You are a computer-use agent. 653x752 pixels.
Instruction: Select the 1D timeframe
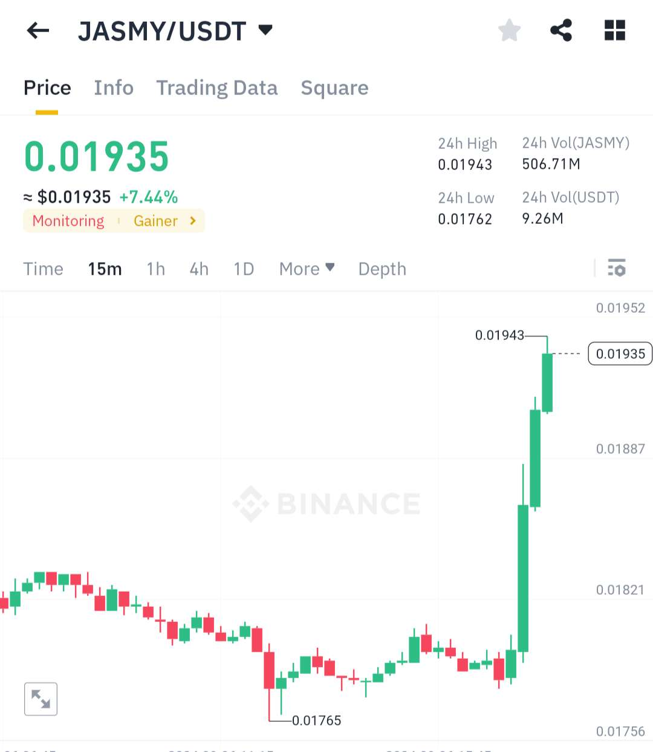pos(243,268)
